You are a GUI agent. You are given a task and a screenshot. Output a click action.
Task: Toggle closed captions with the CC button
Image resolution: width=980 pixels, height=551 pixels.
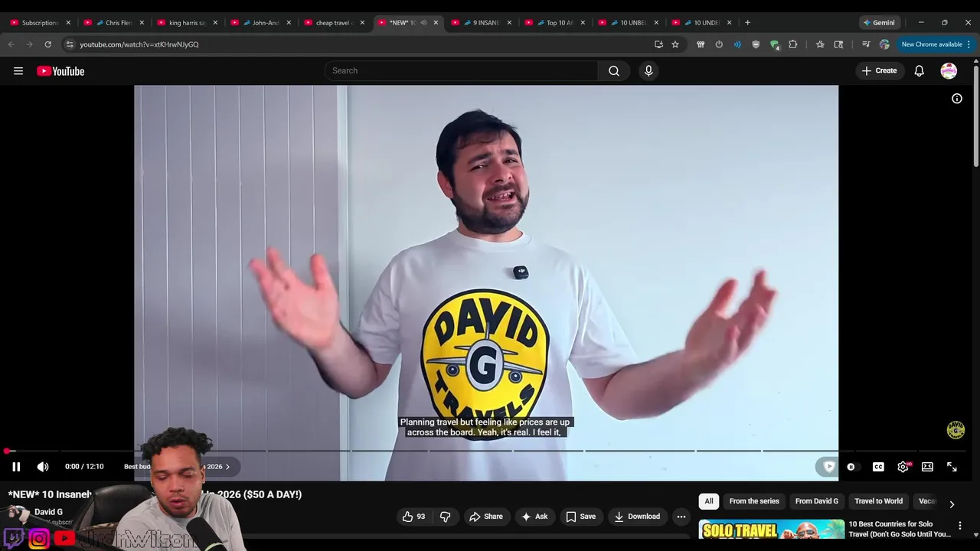click(x=878, y=467)
